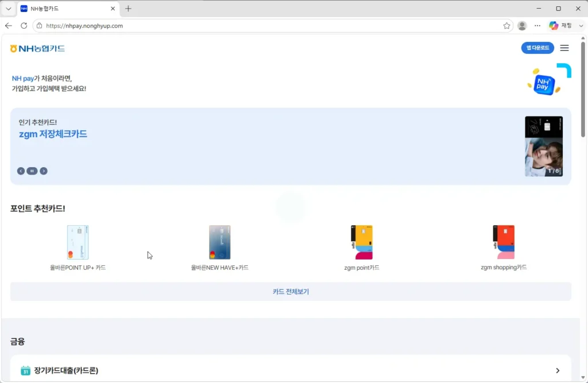Open a new browser tab
This screenshot has width=588, height=383.
[x=128, y=9]
